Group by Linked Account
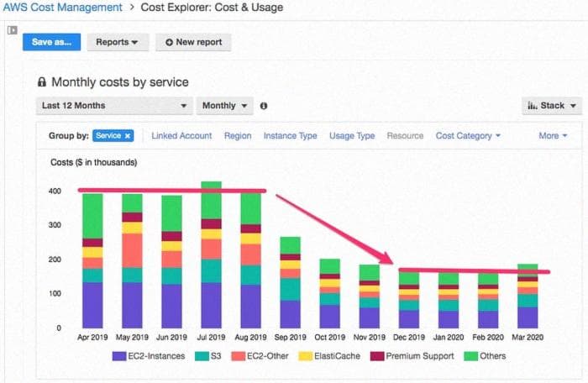Screen dimensions: 588x383 click(181, 136)
